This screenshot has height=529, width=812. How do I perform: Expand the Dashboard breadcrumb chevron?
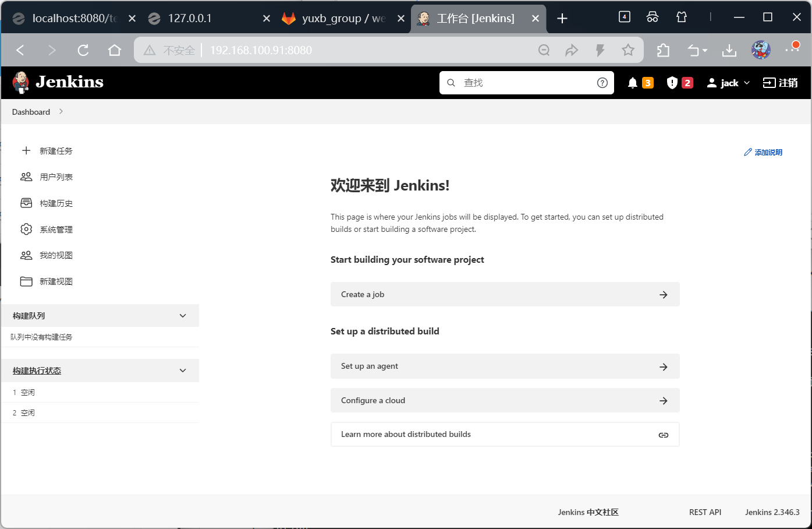pyautogui.click(x=61, y=111)
